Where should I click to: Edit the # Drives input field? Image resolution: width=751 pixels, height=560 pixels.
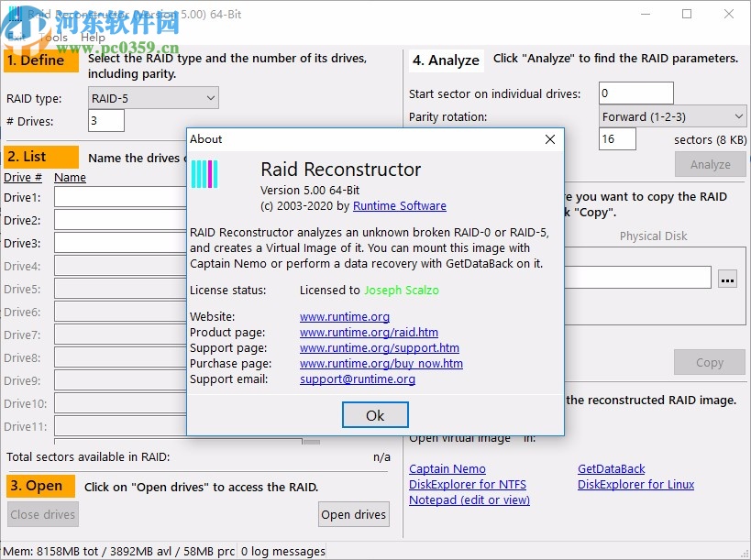click(104, 121)
